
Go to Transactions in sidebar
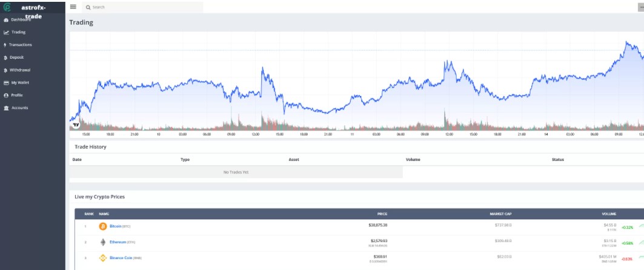coord(17,45)
